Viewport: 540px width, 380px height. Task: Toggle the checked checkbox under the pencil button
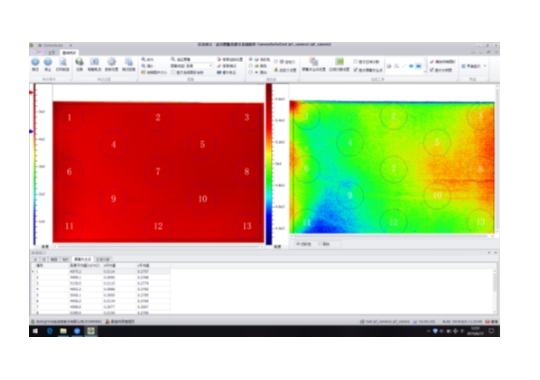pyautogui.click(x=432, y=70)
